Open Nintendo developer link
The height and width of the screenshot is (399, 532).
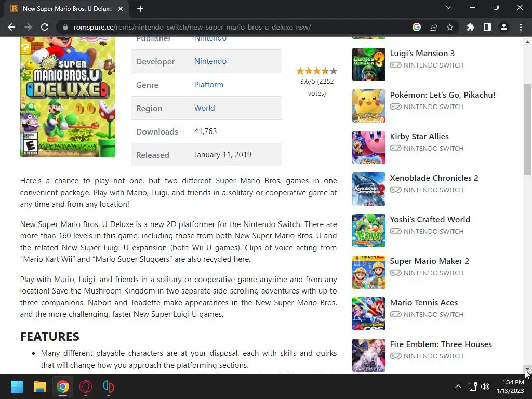pos(210,61)
